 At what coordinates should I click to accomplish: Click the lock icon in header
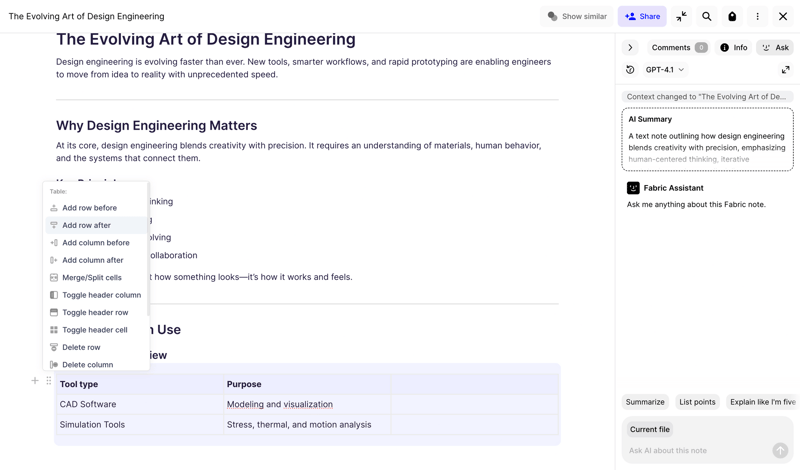pos(732,16)
